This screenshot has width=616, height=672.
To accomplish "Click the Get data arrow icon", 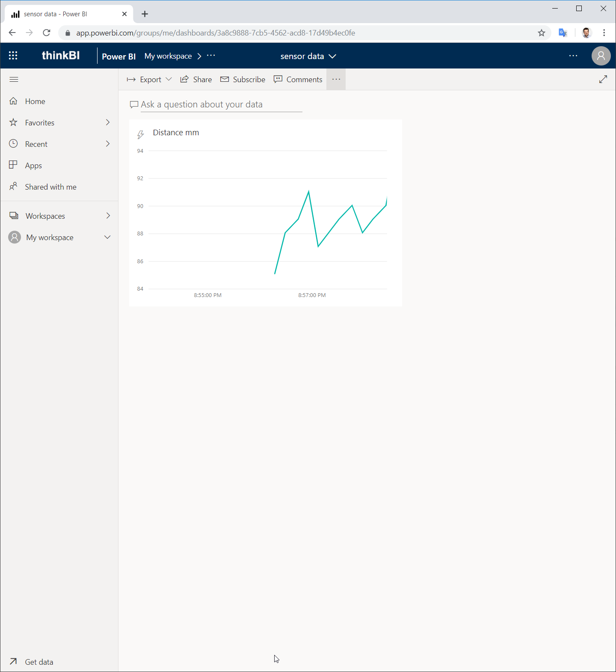I will [x=13, y=661].
